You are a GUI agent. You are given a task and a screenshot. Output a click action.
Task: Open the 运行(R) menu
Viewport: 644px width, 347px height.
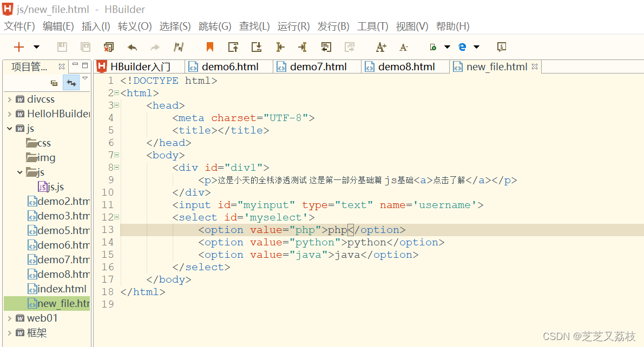(x=294, y=26)
